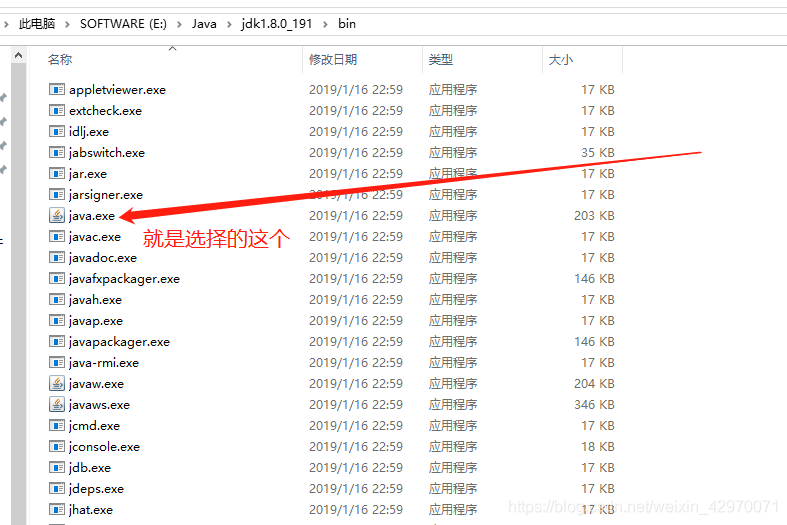Screen dimensions: 787x525
Task: Click the jabswitch.exe application icon
Action: 57,153
